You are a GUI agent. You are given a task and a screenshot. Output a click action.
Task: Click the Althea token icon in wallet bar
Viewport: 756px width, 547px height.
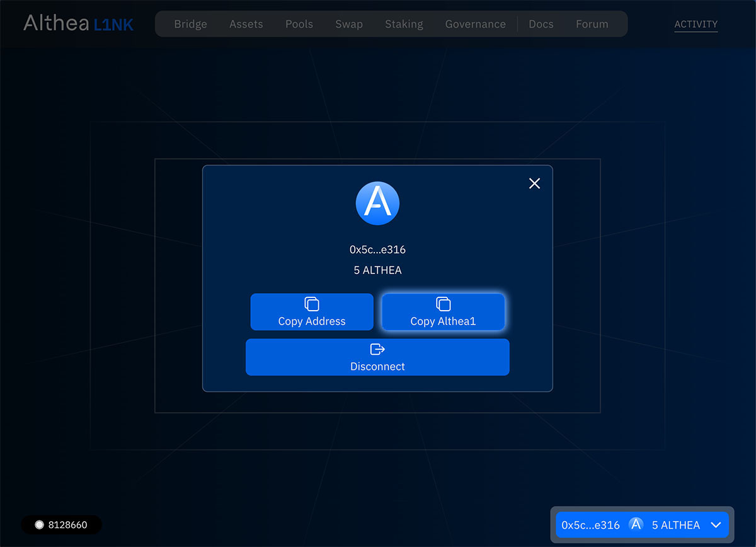(x=636, y=524)
